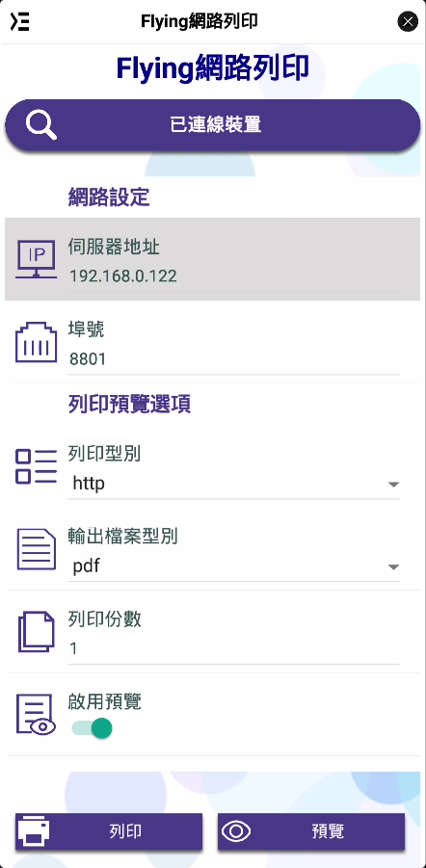
Task: Click the 列印預覽選項 section heading
Action: coord(129,405)
